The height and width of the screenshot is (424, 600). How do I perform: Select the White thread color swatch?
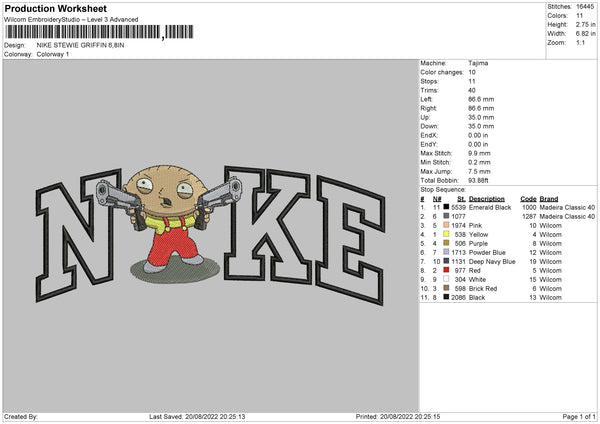pyautogui.click(x=446, y=279)
